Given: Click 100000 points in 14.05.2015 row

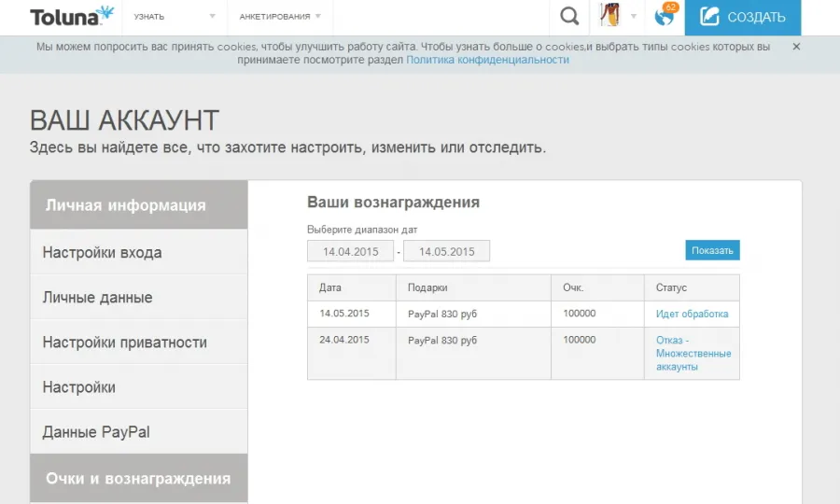Looking at the screenshot, I should [x=579, y=314].
